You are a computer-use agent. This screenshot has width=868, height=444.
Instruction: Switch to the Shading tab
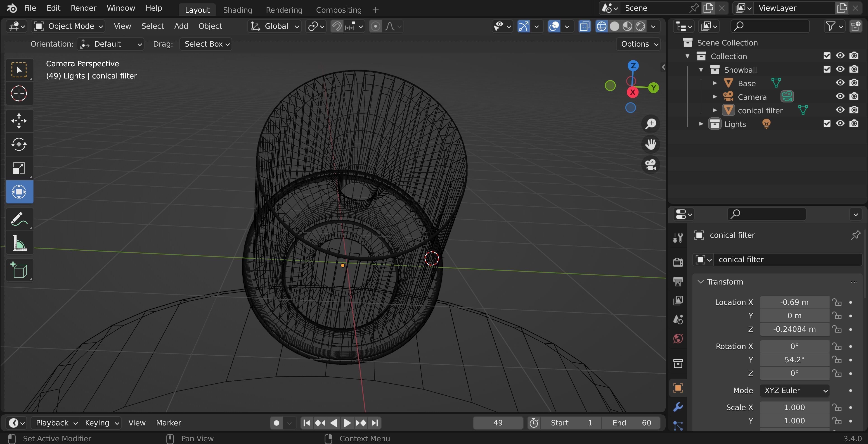pos(237,10)
